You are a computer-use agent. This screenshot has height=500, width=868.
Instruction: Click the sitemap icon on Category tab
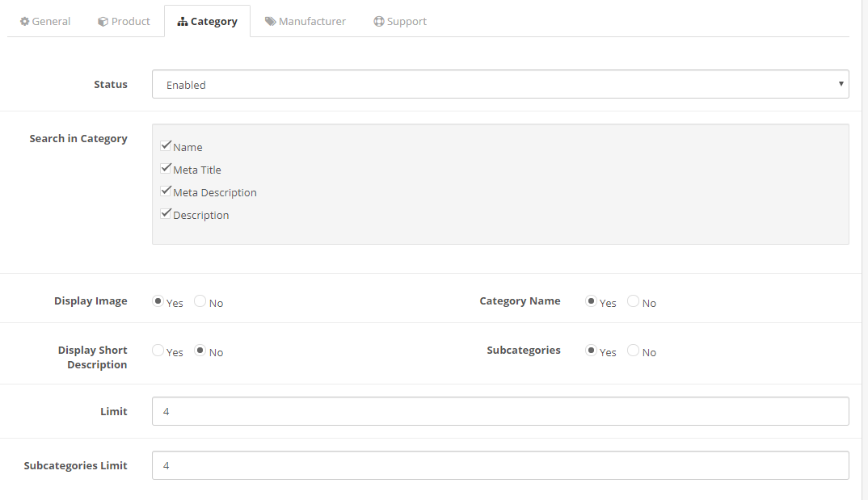point(183,22)
